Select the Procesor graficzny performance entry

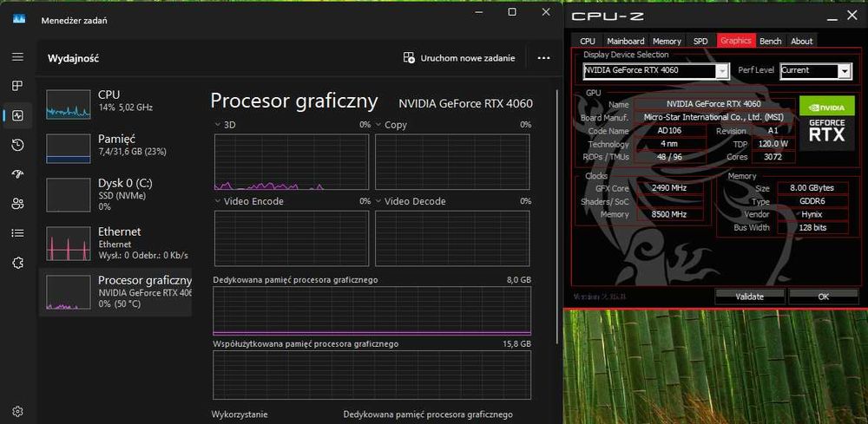pyautogui.click(x=115, y=292)
